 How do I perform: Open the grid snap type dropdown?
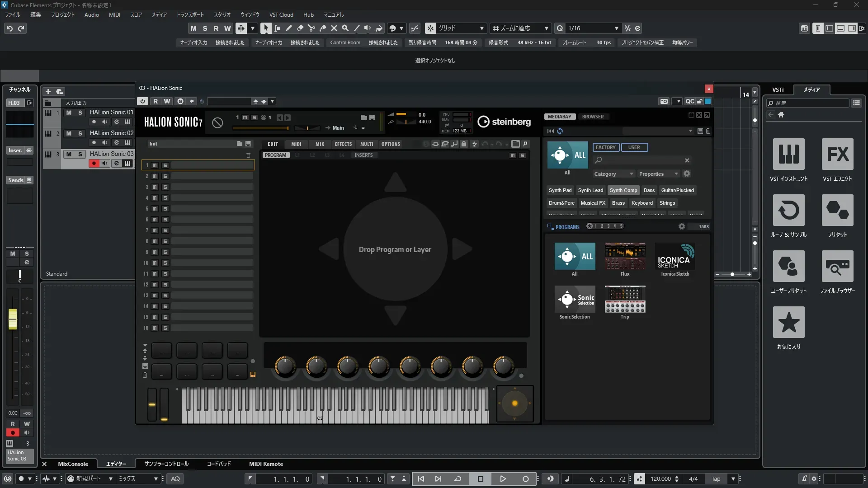[x=481, y=28]
